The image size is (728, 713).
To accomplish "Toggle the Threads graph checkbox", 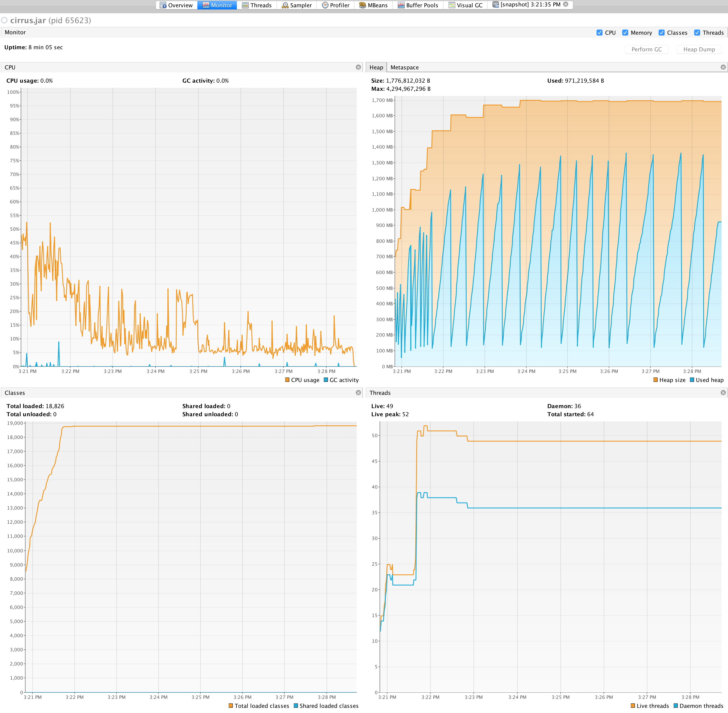I will [x=697, y=33].
